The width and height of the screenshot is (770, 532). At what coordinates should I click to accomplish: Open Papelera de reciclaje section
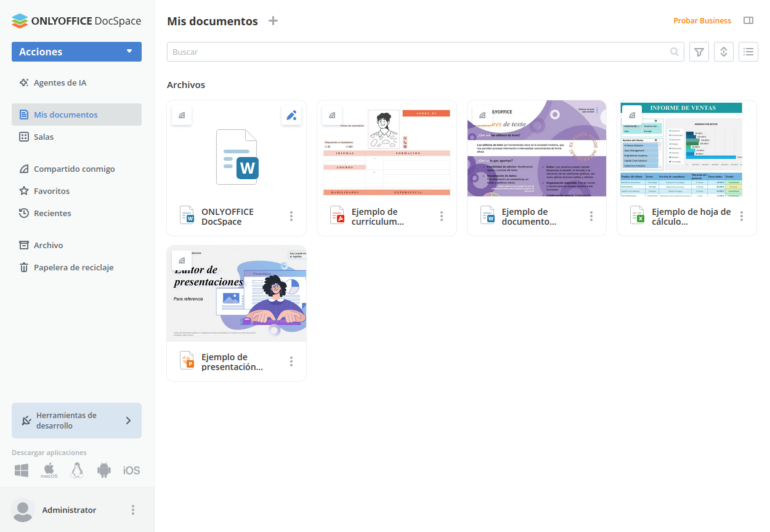(73, 267)
